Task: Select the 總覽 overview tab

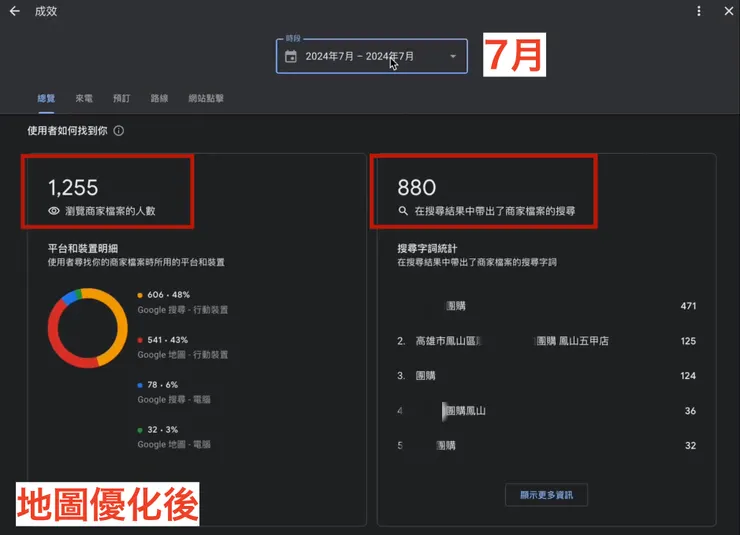Action: click(x=46, y=98)
